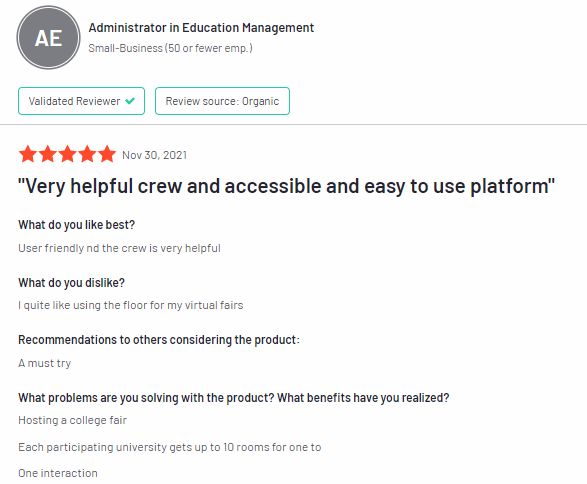Click the second rating star

(48, 154)
